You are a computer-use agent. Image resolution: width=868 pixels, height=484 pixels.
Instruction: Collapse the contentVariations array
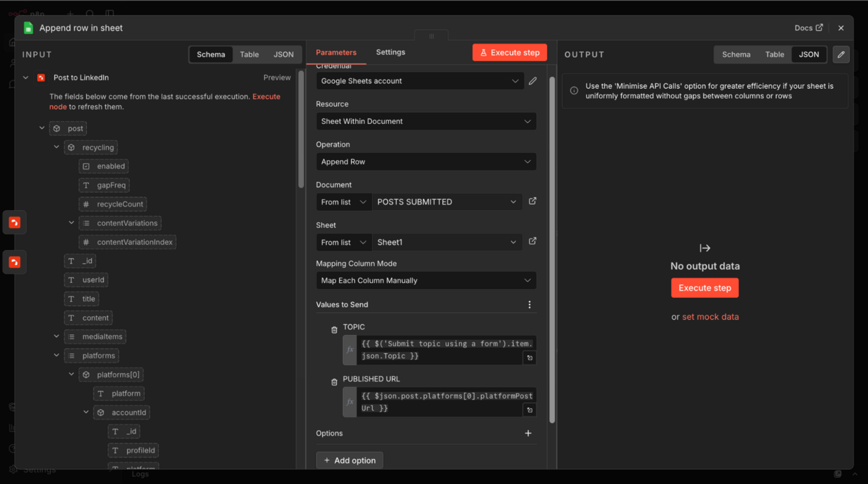[71, 223]
